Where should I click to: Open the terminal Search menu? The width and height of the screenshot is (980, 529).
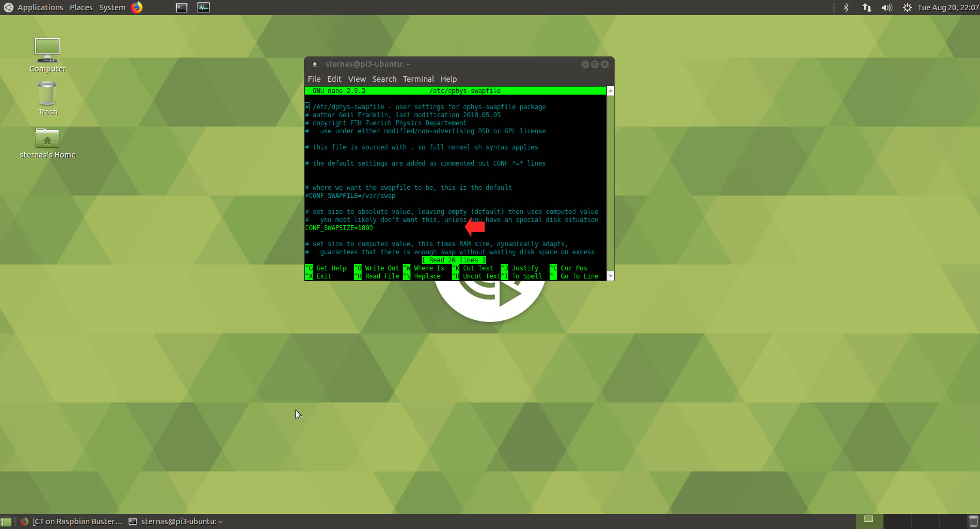384,79
